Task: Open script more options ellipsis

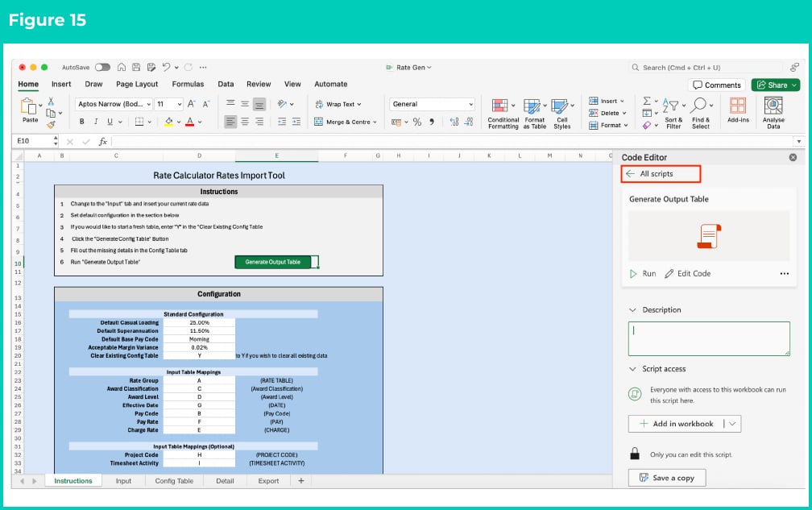Action: click(785, 273)
